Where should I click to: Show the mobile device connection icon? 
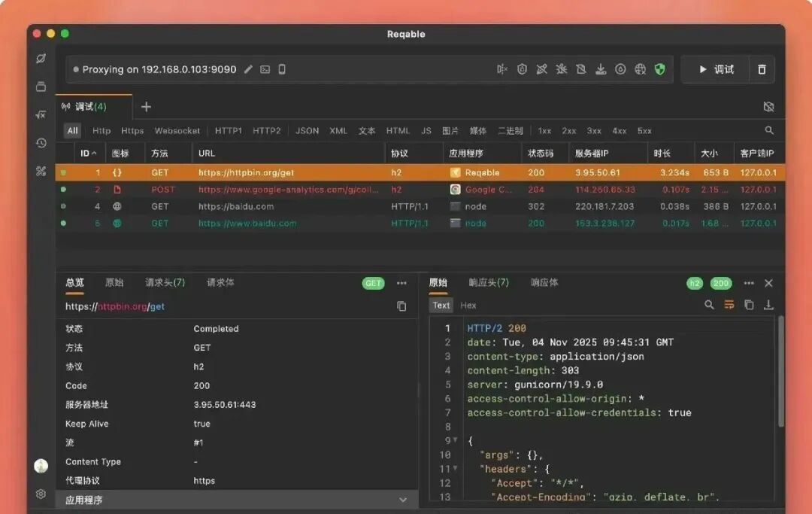pyautogui.click(x=282, y=69)
